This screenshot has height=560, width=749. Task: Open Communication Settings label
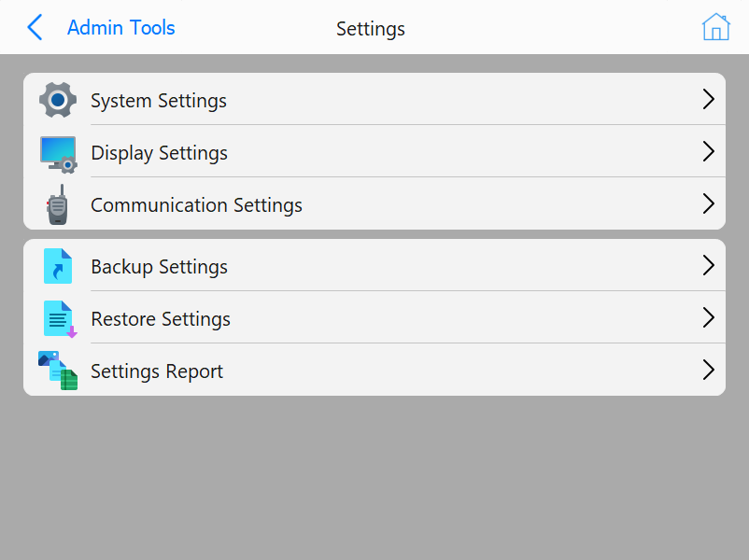[196, 205]
